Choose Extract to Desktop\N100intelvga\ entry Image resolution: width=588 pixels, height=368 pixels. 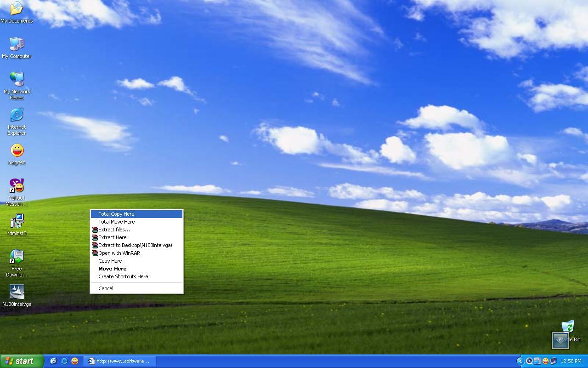[135, 245]
